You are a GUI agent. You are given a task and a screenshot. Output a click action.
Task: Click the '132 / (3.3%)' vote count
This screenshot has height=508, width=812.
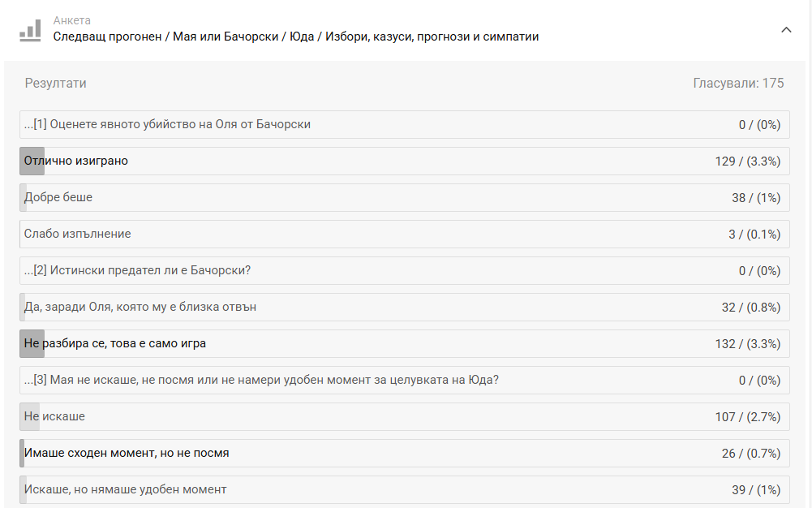click(x=747, y=344)
